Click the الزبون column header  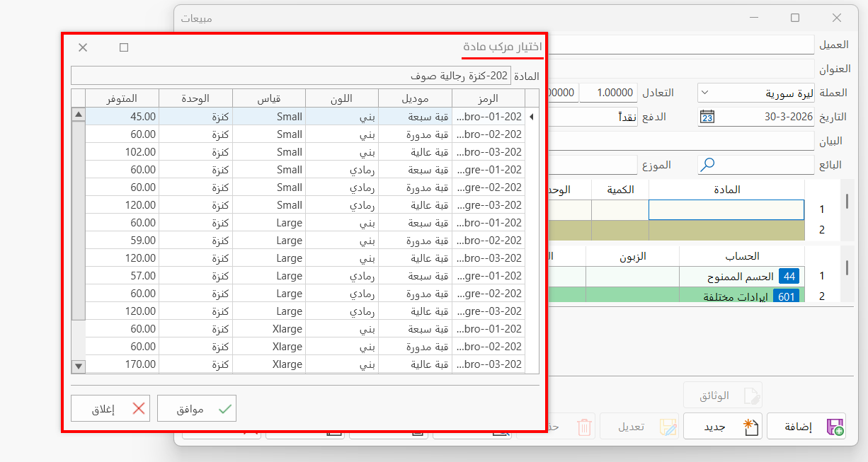[x=632, y=255]
